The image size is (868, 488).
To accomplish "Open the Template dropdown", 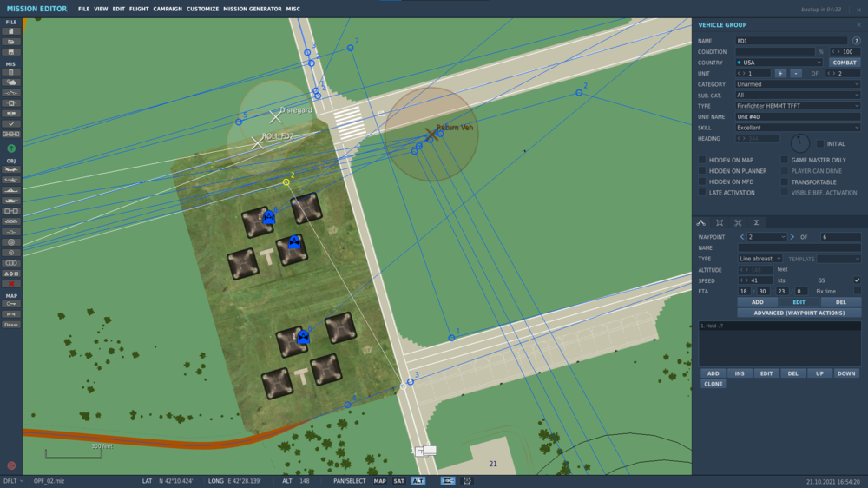I will pyautogui.click(x=838, y=259).
